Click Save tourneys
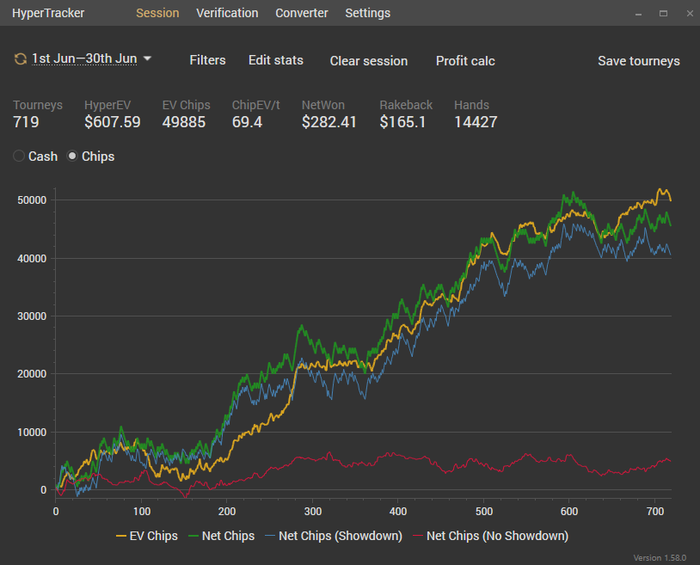 point(639,61)
